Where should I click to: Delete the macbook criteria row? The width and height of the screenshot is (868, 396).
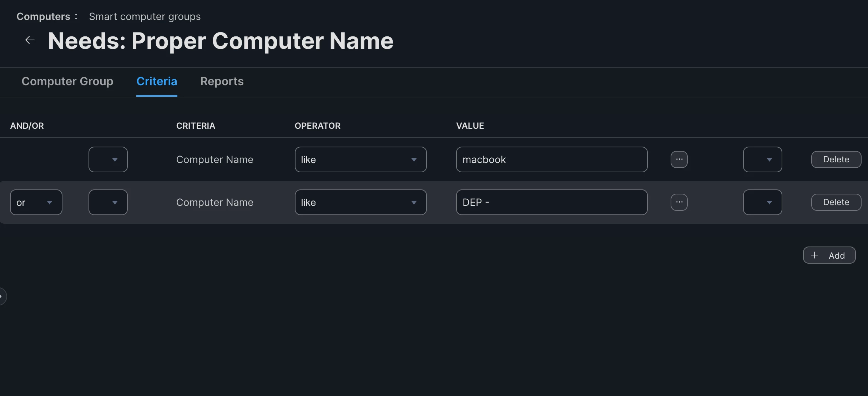(x=836, y=159)
